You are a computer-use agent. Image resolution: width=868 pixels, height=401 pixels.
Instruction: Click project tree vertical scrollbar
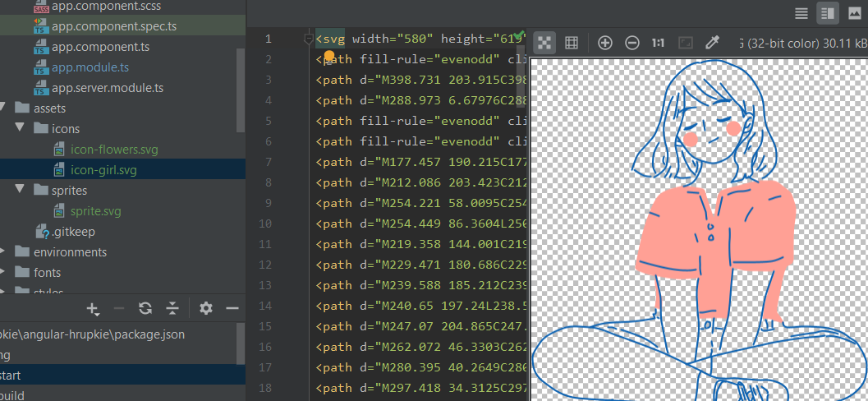[241, 90]
